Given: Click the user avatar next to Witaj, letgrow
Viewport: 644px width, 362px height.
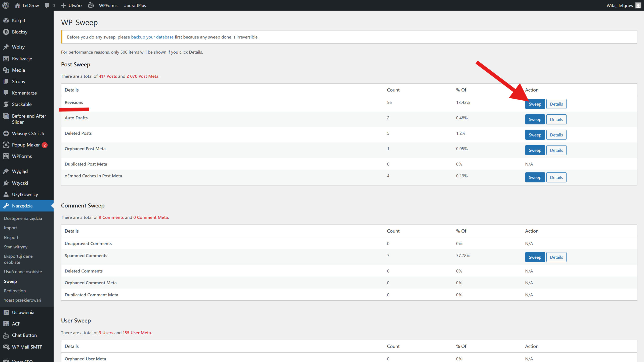Looking at the screenshot, I should [638, 5].
